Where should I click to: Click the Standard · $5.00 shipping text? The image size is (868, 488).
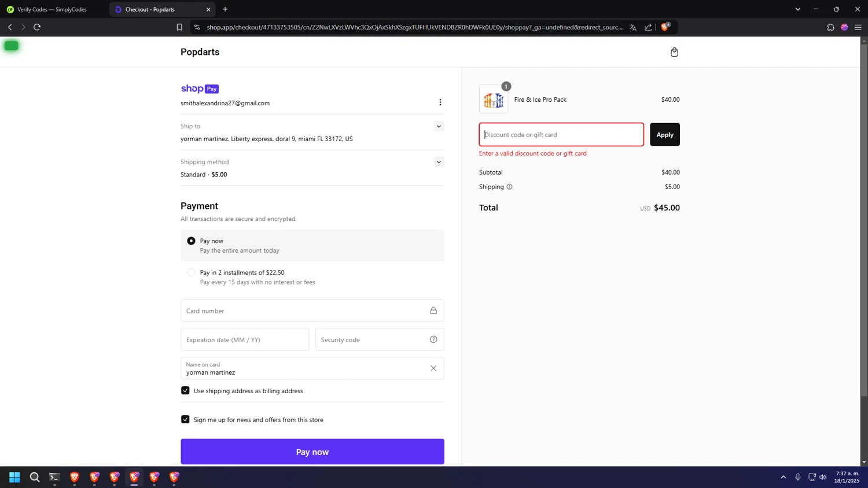point(204,175)
